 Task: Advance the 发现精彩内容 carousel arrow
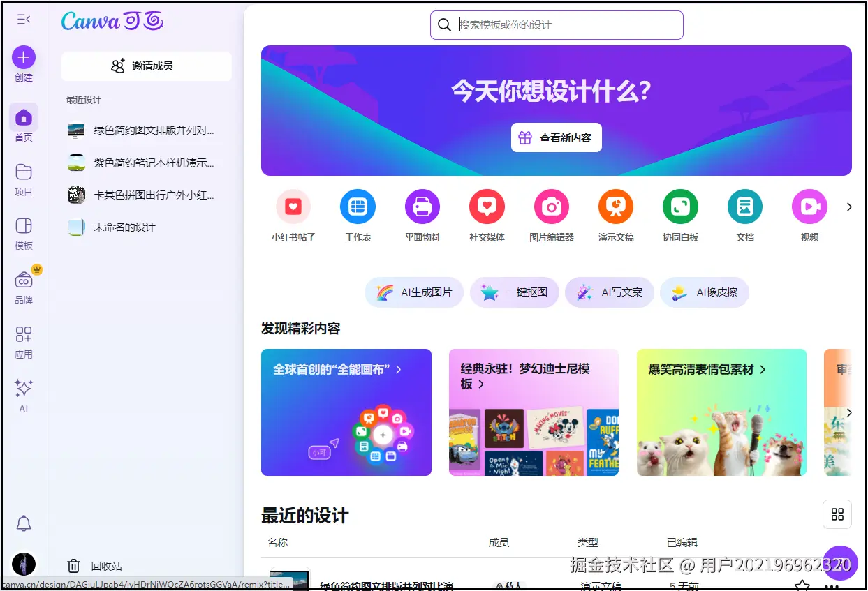pyautogui.click(x=849, y=412)
